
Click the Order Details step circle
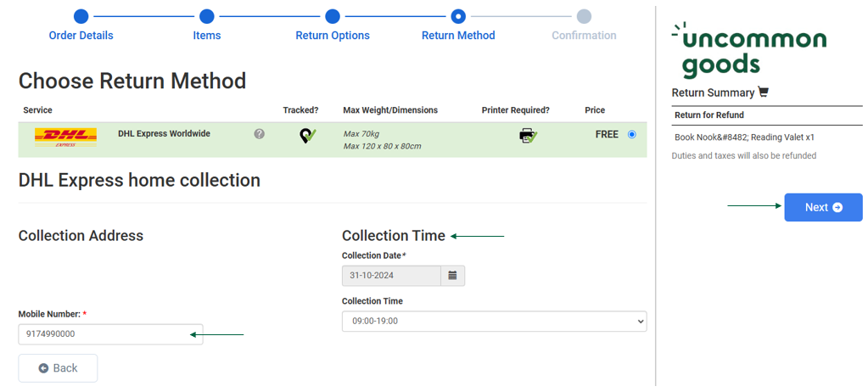[x=81, y=17]
